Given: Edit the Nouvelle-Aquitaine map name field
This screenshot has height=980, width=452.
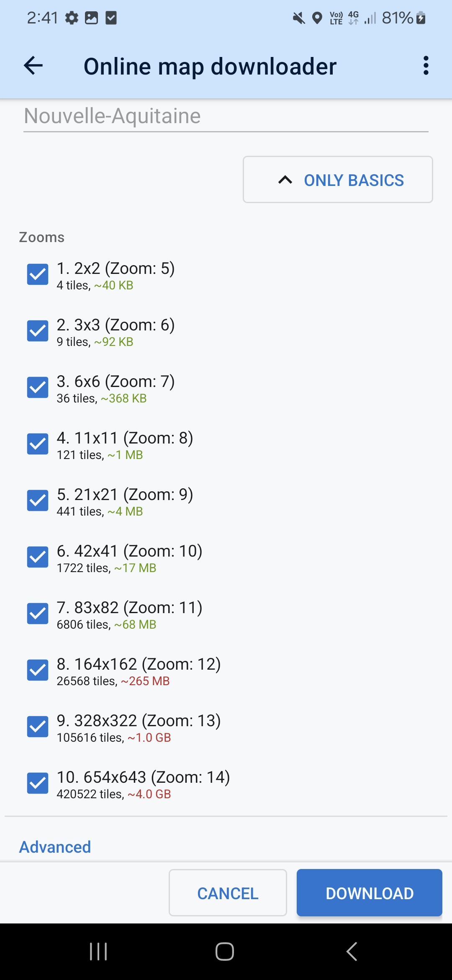Looking at the screenshot, I should 226,116.
